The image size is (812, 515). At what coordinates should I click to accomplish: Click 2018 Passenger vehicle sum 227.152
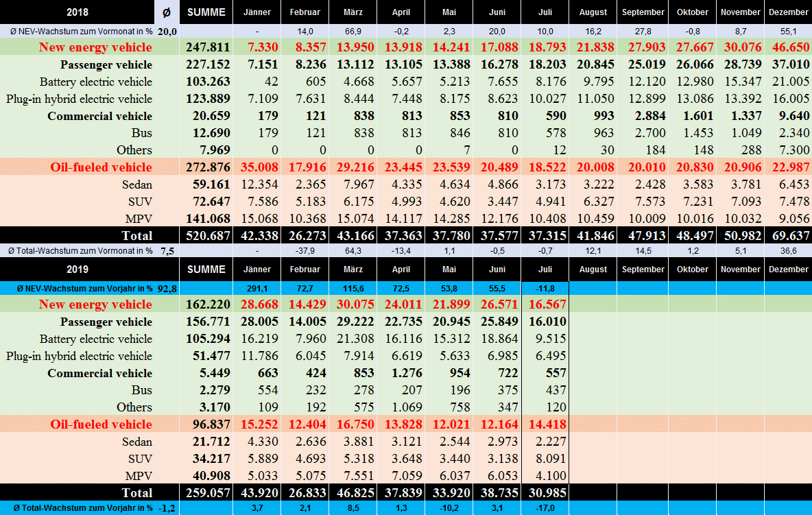pyautogui.click(x=208, y=64)
